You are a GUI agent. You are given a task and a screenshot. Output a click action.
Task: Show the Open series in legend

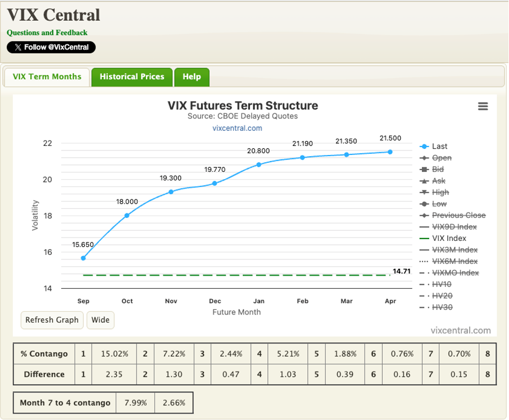point(435,158)
